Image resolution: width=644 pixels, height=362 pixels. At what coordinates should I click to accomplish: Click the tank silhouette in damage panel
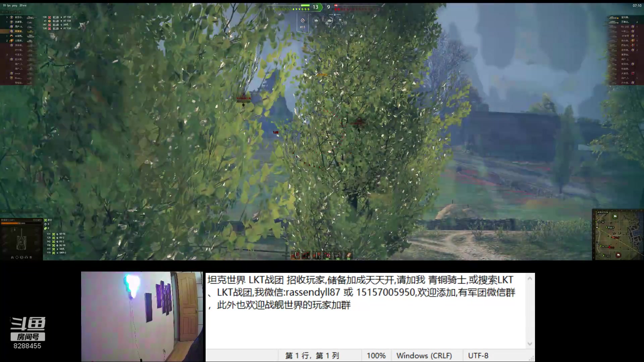(21, 240)
